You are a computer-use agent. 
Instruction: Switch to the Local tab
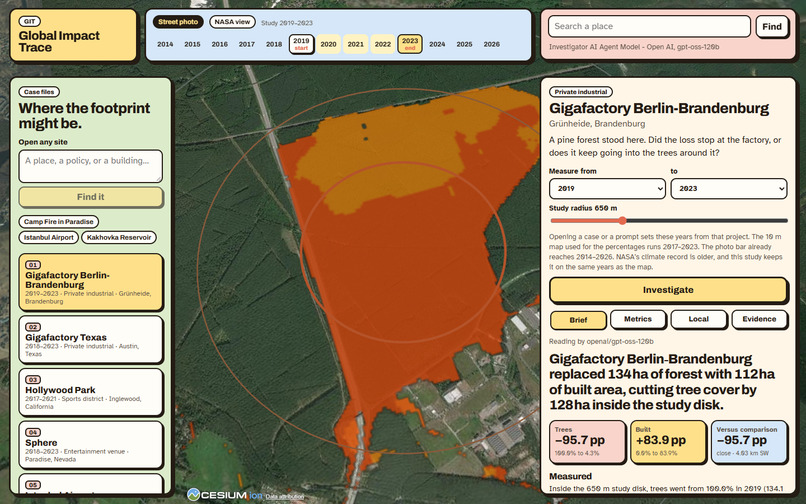point(699,319)
